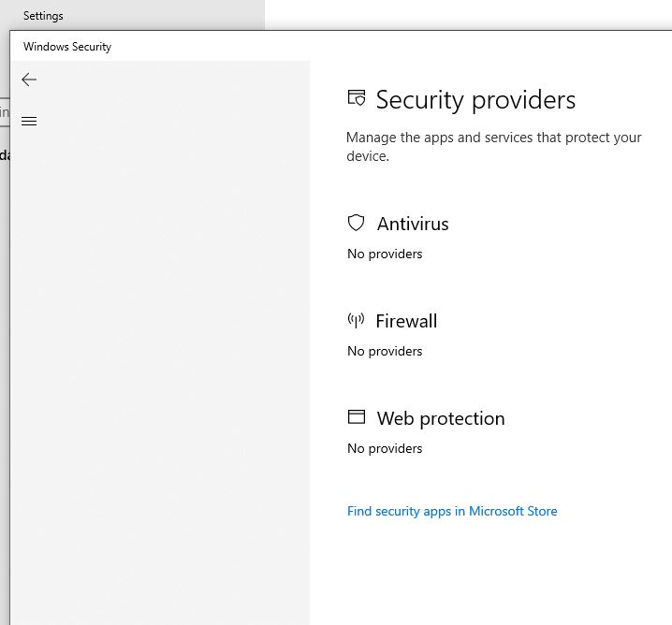Open Find security apps in Microsoft Store
The image size is (672, 625).
452,511
